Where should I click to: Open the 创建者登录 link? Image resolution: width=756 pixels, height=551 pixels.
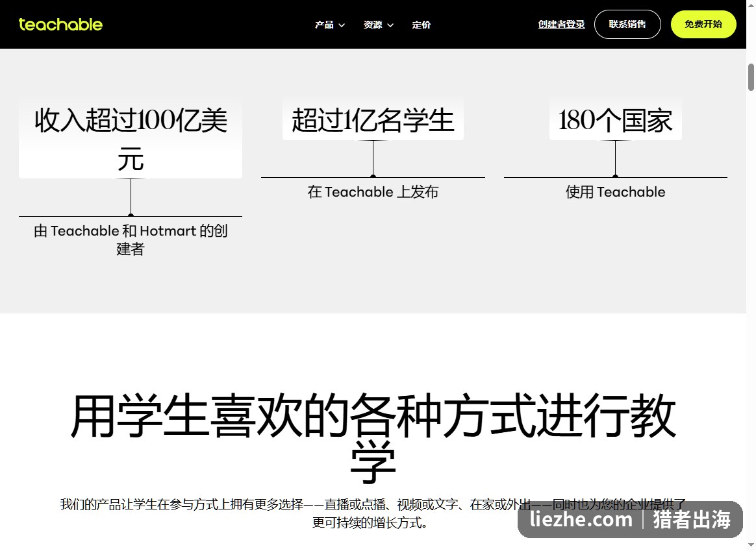561,24
